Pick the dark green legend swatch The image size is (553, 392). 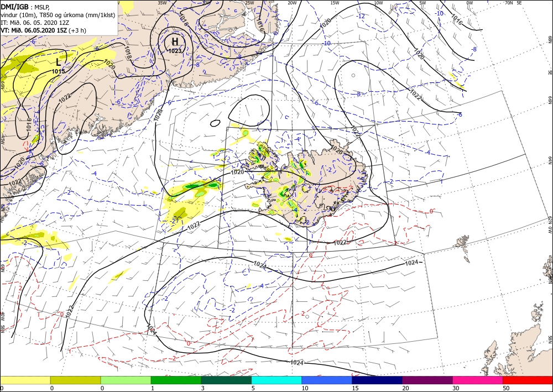pos(226,380)
